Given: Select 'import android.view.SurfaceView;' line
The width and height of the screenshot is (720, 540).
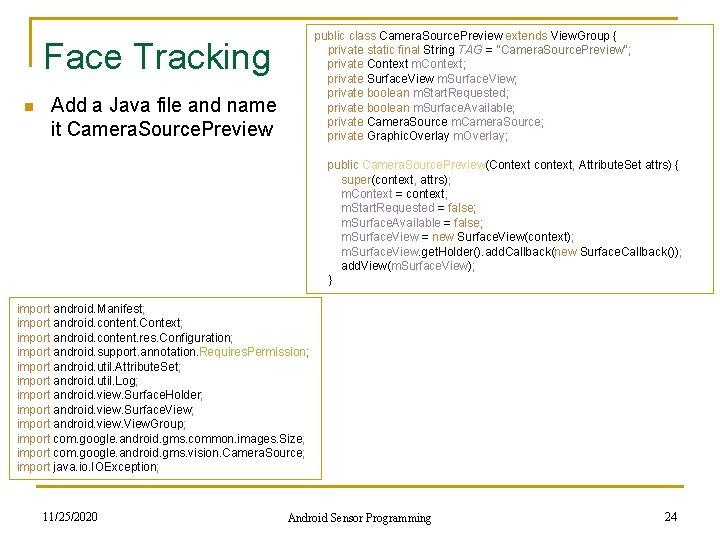Looking at the screenshot, I should pyautogui.click(x=105, y=410).
